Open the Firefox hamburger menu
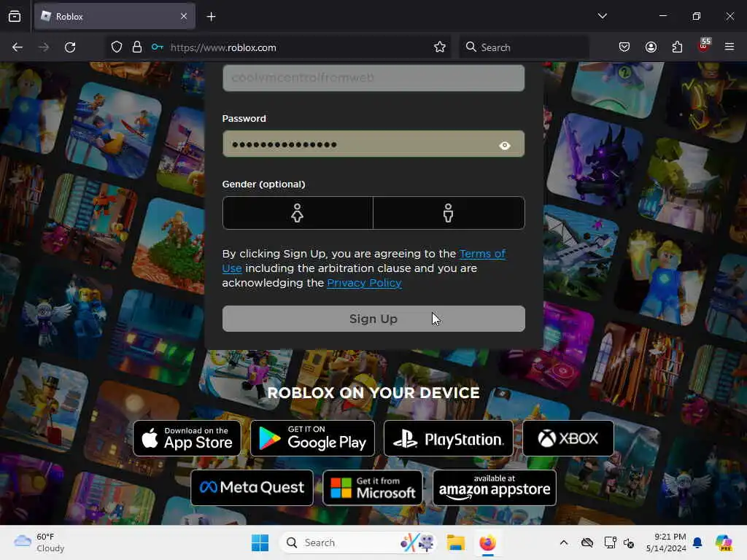The width and height of the screenshot is (747, 560). (729, 47)
